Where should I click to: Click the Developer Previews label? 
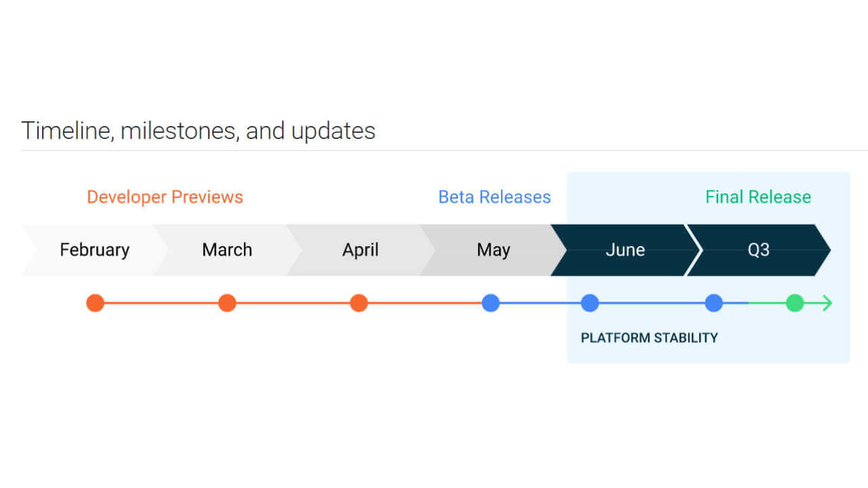[165, 197]
